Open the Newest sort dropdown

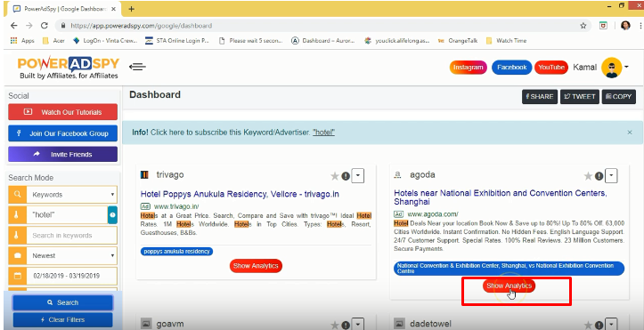click(x=72, y=255)
